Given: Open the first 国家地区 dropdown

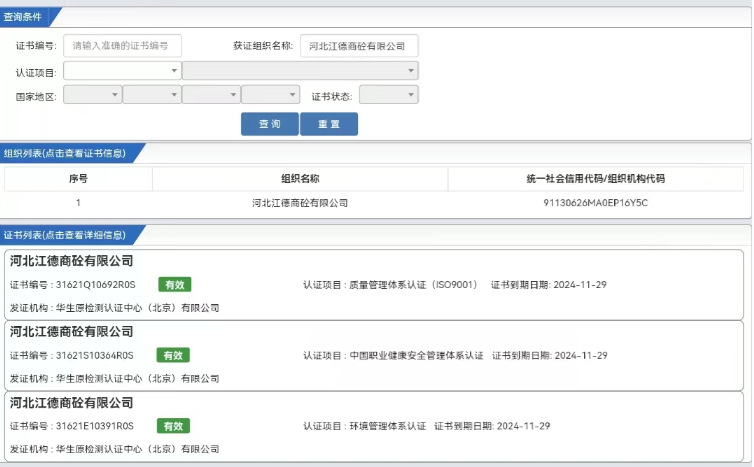Looking at the screenshot, I should pyautogui.click(x=92, y=95).
